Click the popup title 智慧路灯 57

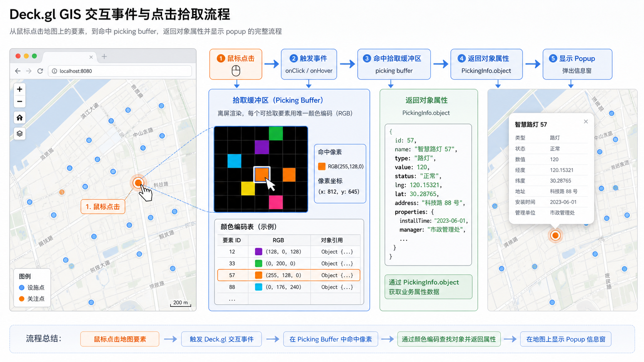[531, 125]
